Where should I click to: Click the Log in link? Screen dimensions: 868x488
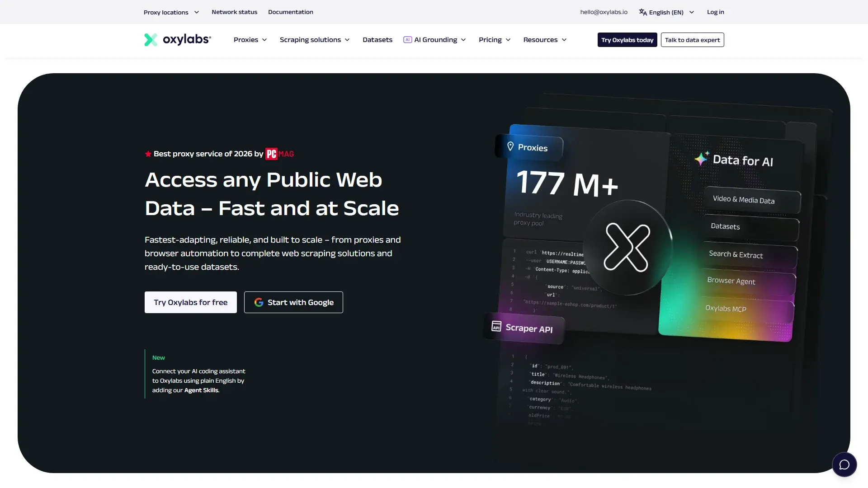(716, 12)
